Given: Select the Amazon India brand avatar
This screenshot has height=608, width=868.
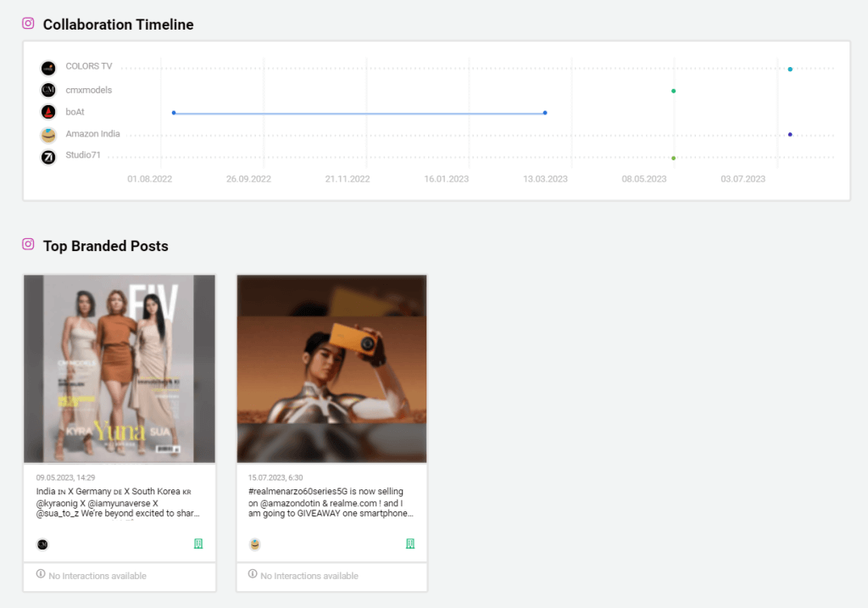Looking at the screenshot, I should point(48,133).
